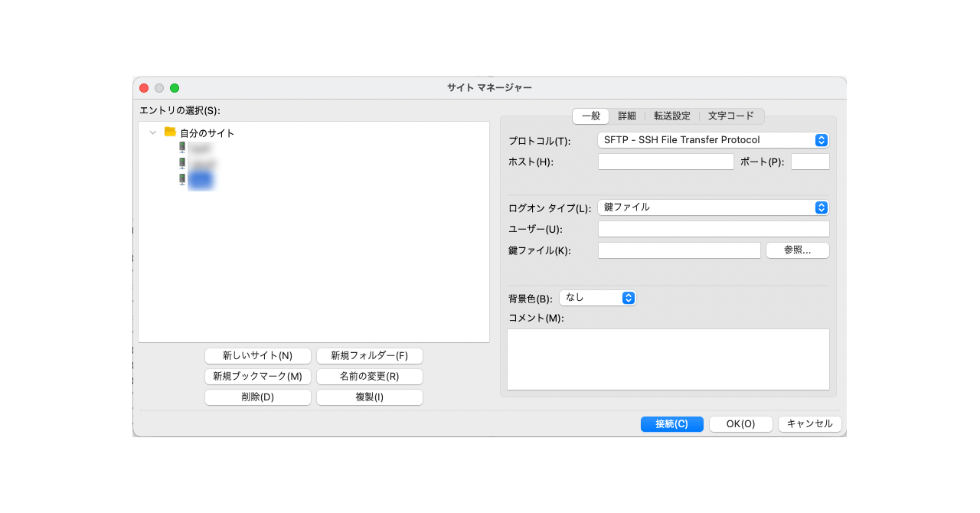Click the ユーザー text field
Image resolution: width=980 pixels, height=513 pixels.
tap(713, 230)
